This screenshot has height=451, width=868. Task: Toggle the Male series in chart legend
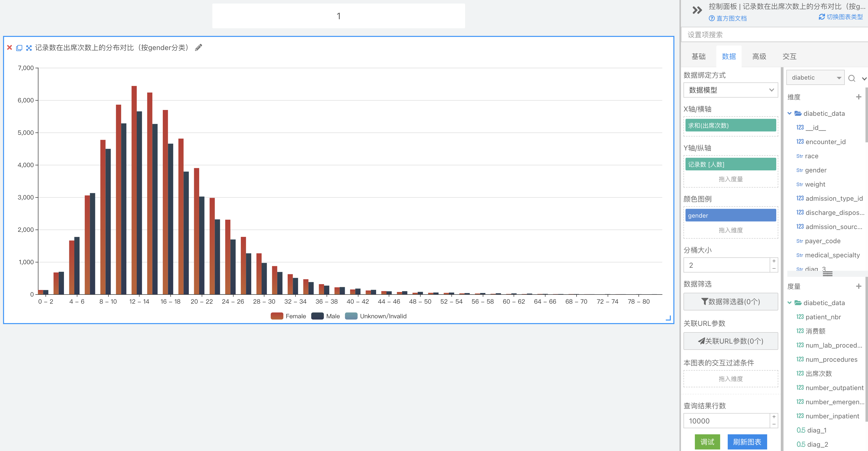point(326,316)
